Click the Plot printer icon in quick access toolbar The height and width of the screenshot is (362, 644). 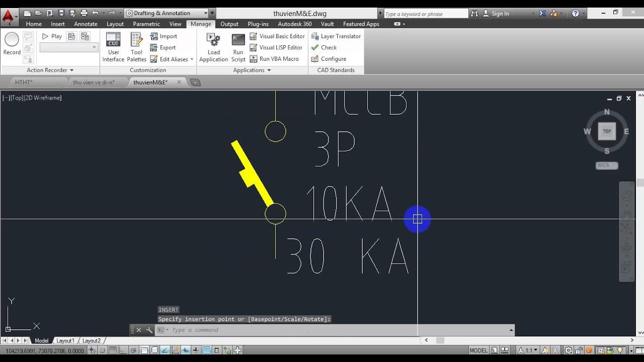click(84, 13)
